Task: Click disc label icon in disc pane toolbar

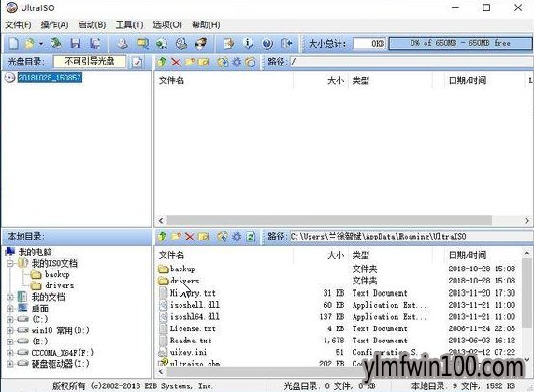Action: pyautogui.click(x=251, y=62)
